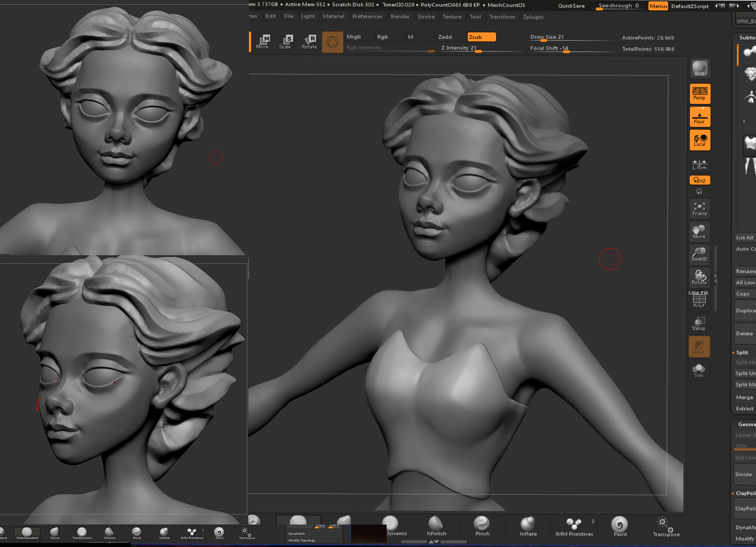Open the Preferences menu
This screenshot has height=547, width=756.
(367, 16)
